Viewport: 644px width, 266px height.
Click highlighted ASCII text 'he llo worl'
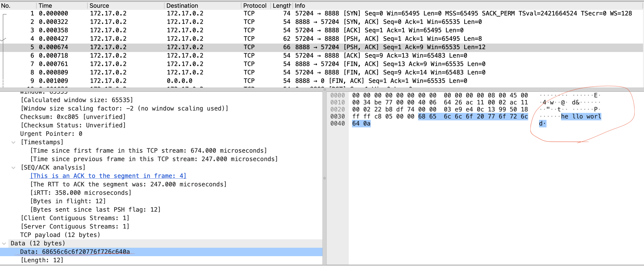[581, 117]
